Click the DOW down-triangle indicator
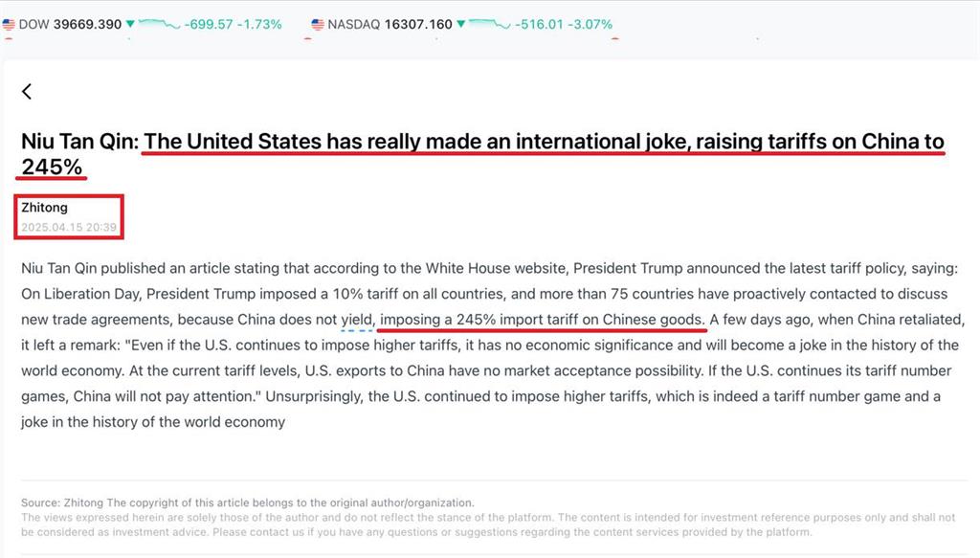The image size is (980, 558). pyautogui.click(x=130, y=24)
